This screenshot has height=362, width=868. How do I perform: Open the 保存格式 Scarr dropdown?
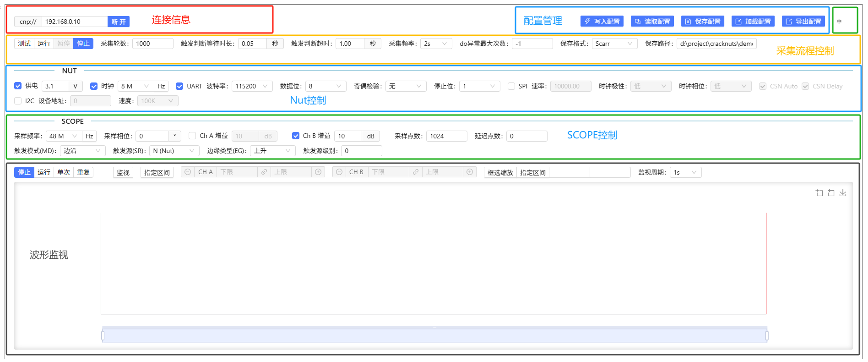pyautogui.click(x=614, y=44)
